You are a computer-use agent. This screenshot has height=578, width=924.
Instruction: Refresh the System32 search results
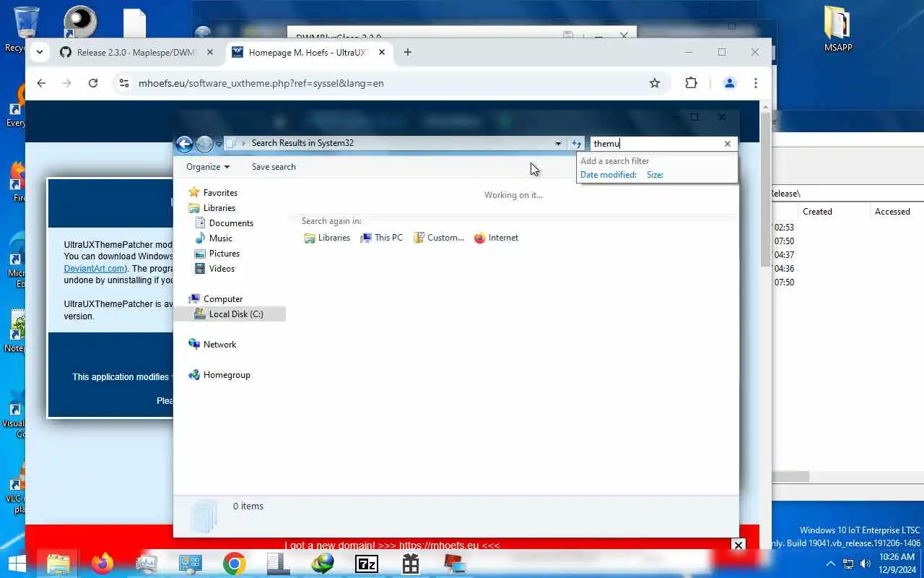pyautogui.click(x=576, y=143)
